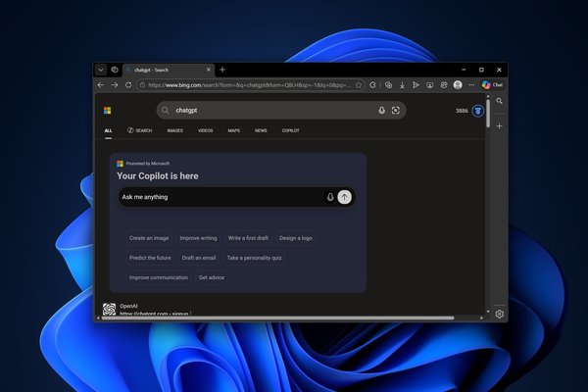Open the Workspaces icon in title bar
Viewport: 588px width, 392px height.
point(115,70)
